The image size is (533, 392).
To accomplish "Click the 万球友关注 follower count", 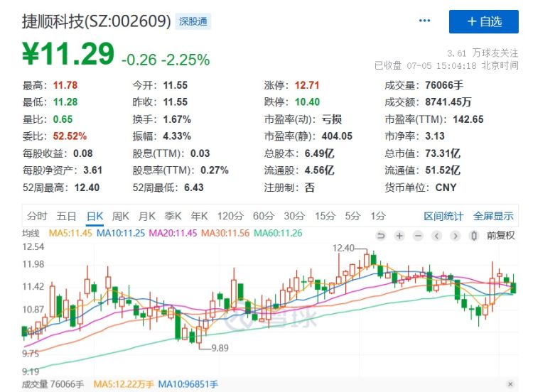I will click(483, 53).
